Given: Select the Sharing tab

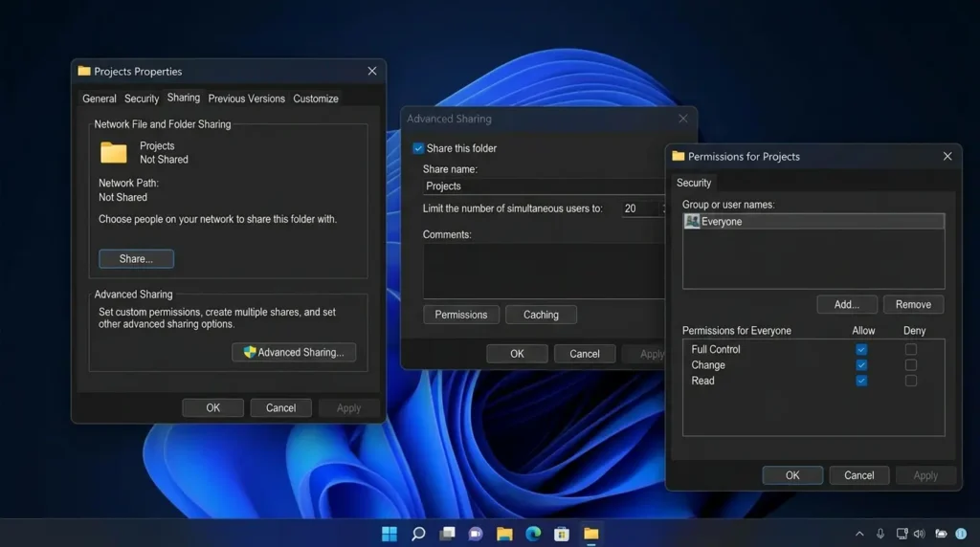Looking at the screenshot, I should 183,98.
